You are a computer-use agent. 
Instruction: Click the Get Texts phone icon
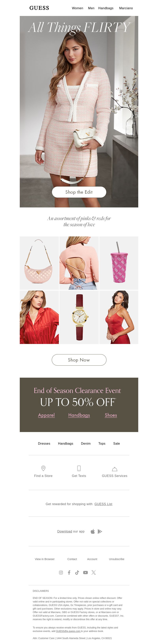coord(79,468)
